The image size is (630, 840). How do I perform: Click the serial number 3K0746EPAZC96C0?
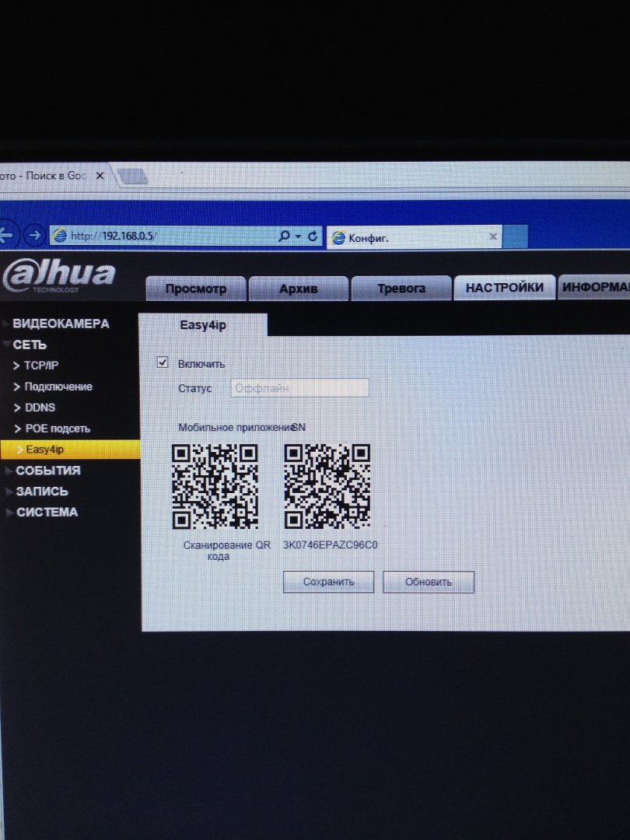(x=330, y=544)
